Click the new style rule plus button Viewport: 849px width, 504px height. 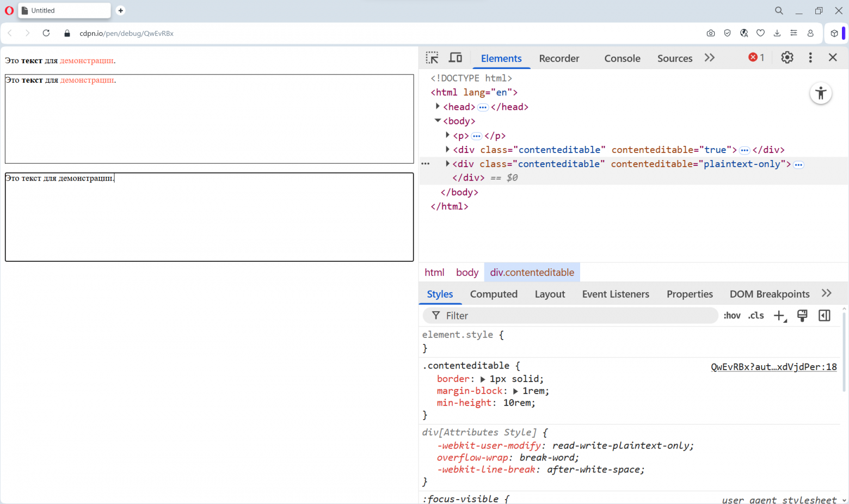[x=780, y=316]
